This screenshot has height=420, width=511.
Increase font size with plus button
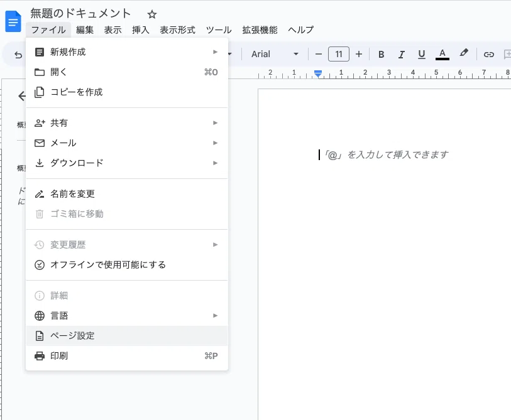359,54
